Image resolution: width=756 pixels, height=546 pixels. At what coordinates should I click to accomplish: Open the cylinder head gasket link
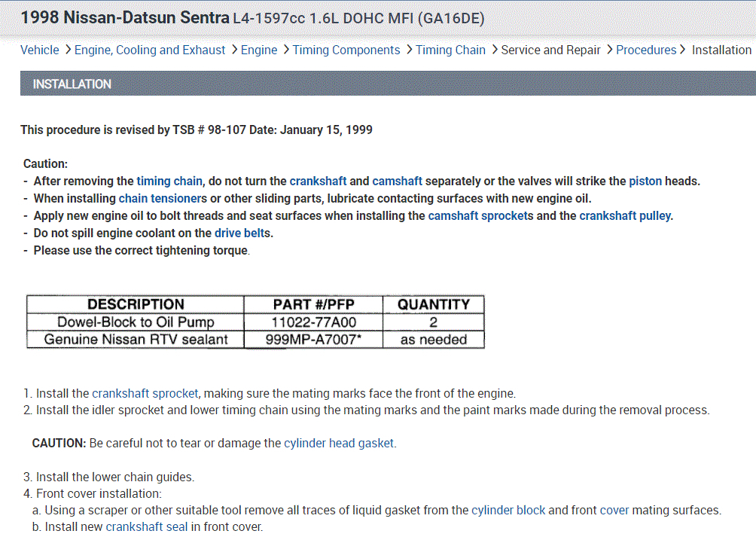[x=339, y=444]
